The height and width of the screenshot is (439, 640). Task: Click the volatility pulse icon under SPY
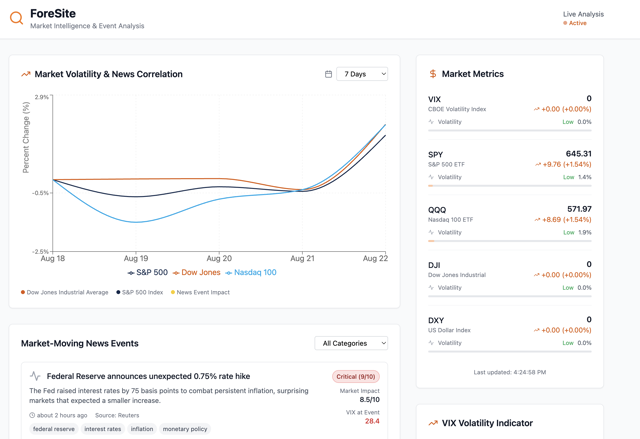click(431, 177)
